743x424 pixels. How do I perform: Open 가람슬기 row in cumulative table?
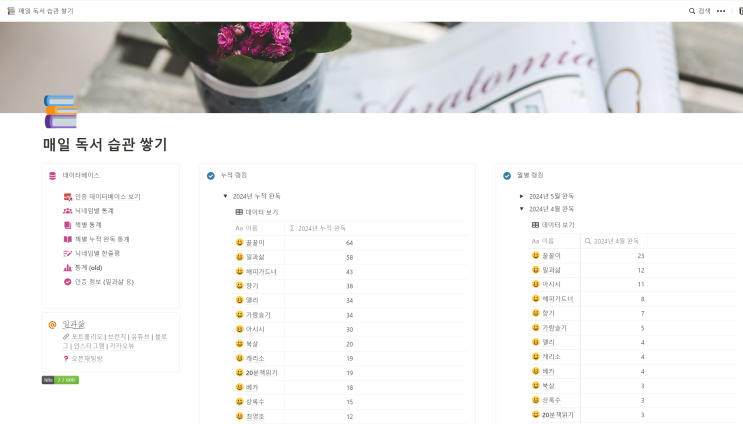[x=258, y=315]
